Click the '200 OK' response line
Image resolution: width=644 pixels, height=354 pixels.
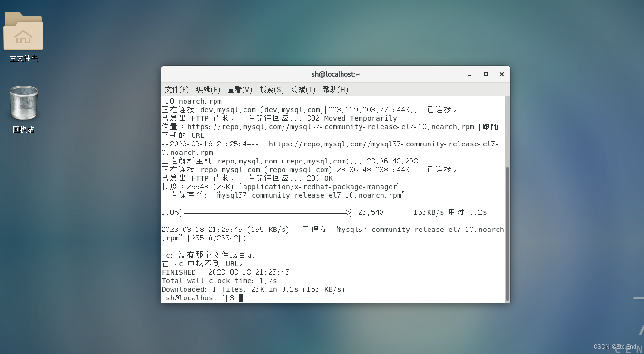tap(247, 178)
